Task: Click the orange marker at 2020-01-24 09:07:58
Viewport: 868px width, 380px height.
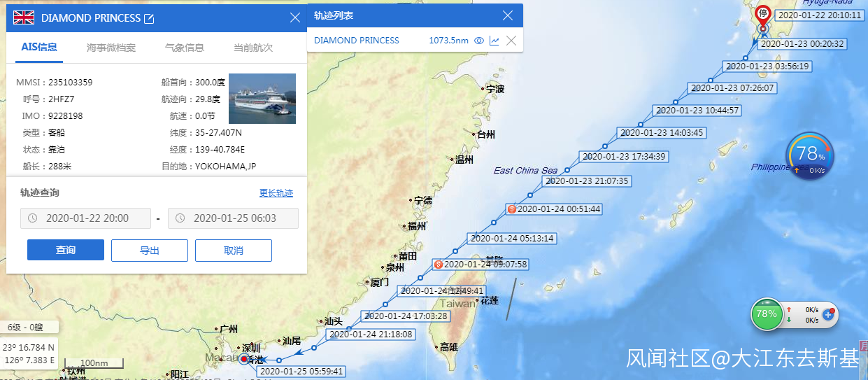Action: 439,265
